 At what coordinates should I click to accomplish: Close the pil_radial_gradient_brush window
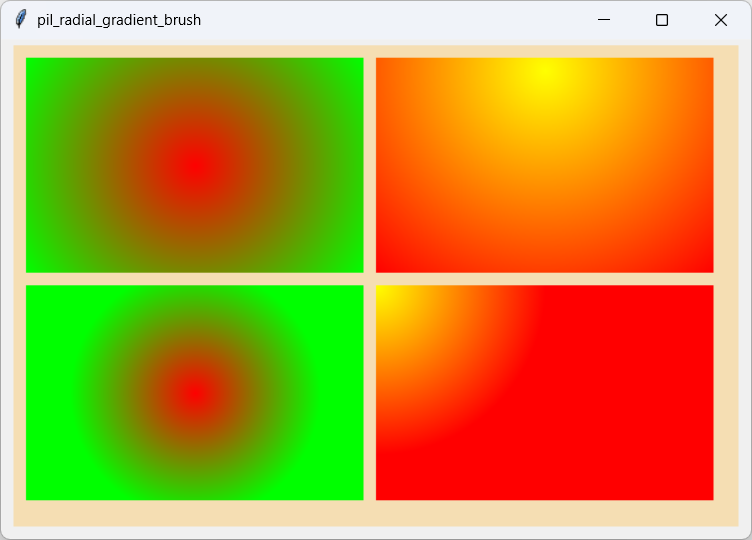click(721, 20)
